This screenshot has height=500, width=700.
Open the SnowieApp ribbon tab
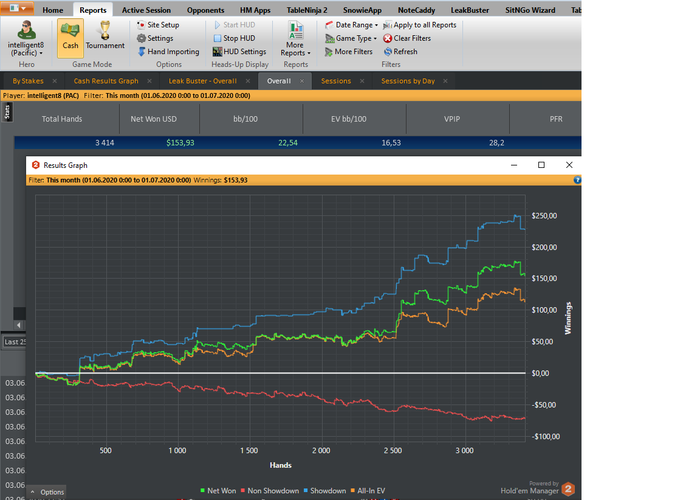pos(362,10)
